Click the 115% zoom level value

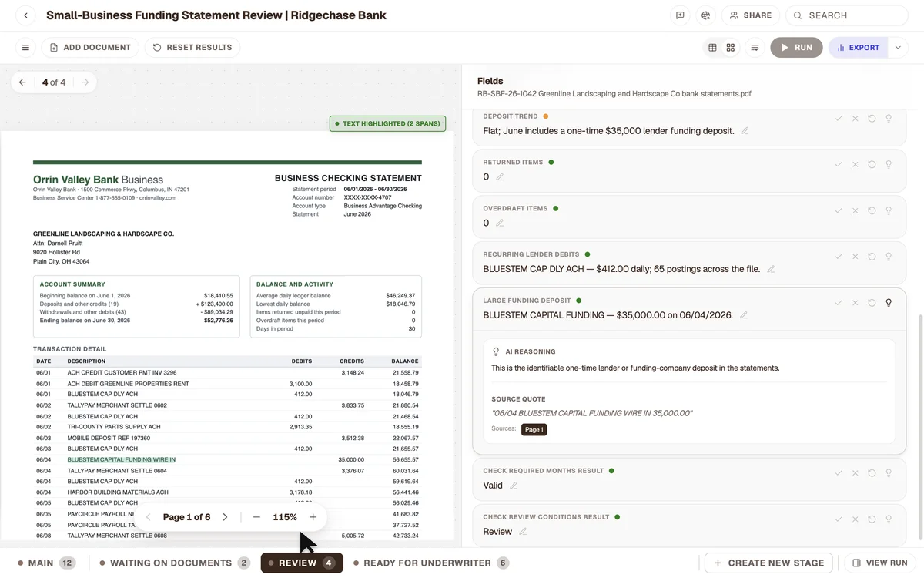pos(285,517)
